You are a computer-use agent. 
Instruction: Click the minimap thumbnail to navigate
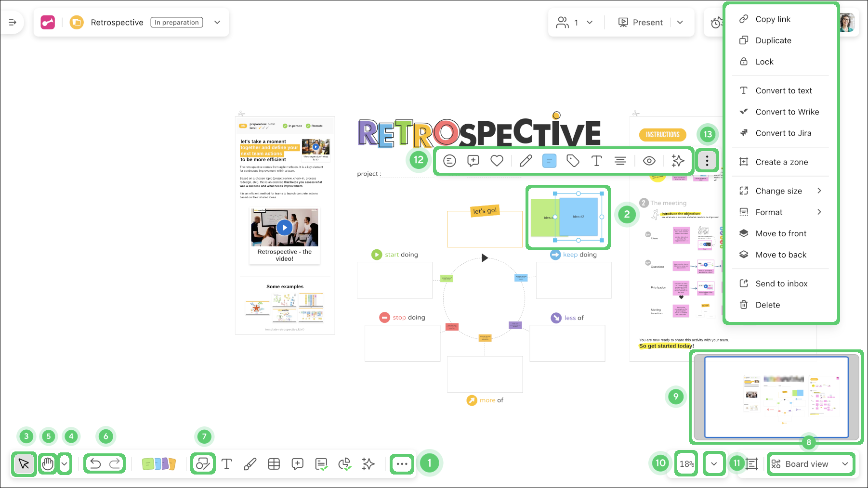[x=776, y=397]
